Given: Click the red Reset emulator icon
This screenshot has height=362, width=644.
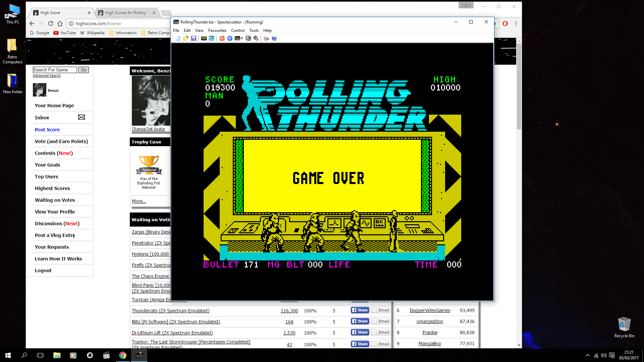Looking at the screenshot, I should click(222, 38).
